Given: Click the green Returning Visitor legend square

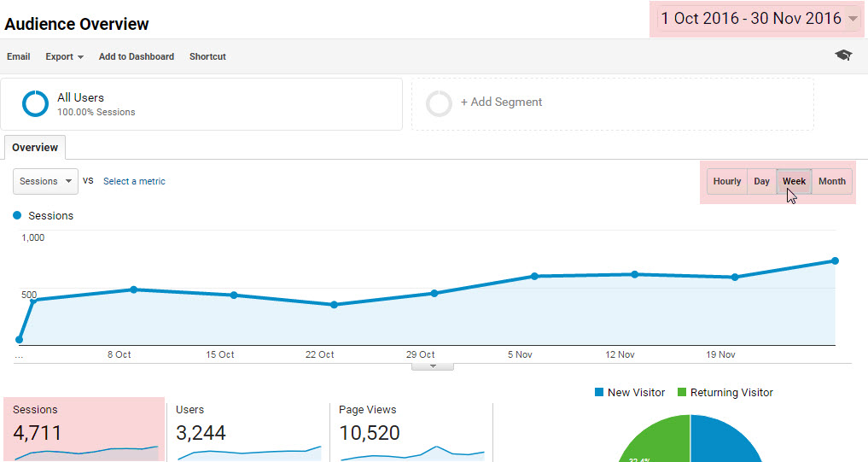Looking at the screenshot, I should point(681,392).
